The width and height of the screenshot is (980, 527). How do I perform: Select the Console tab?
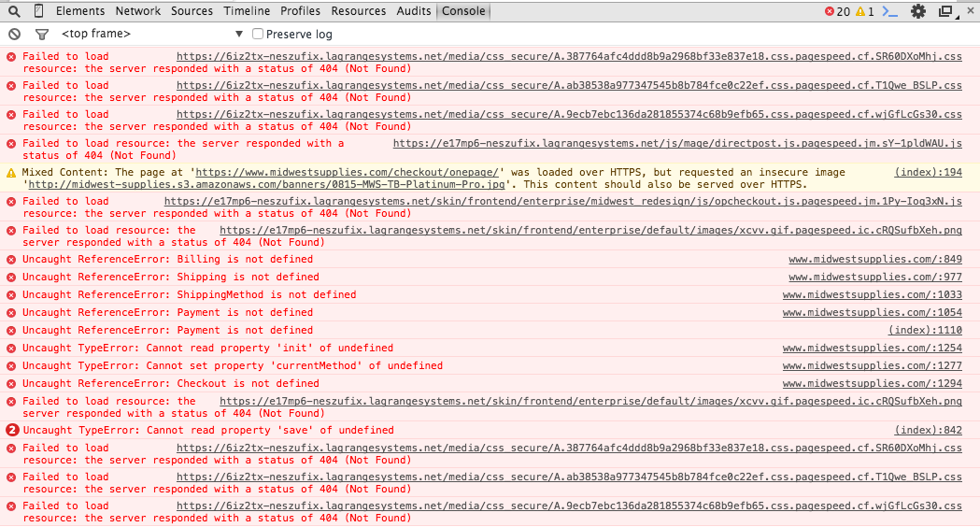463,10
